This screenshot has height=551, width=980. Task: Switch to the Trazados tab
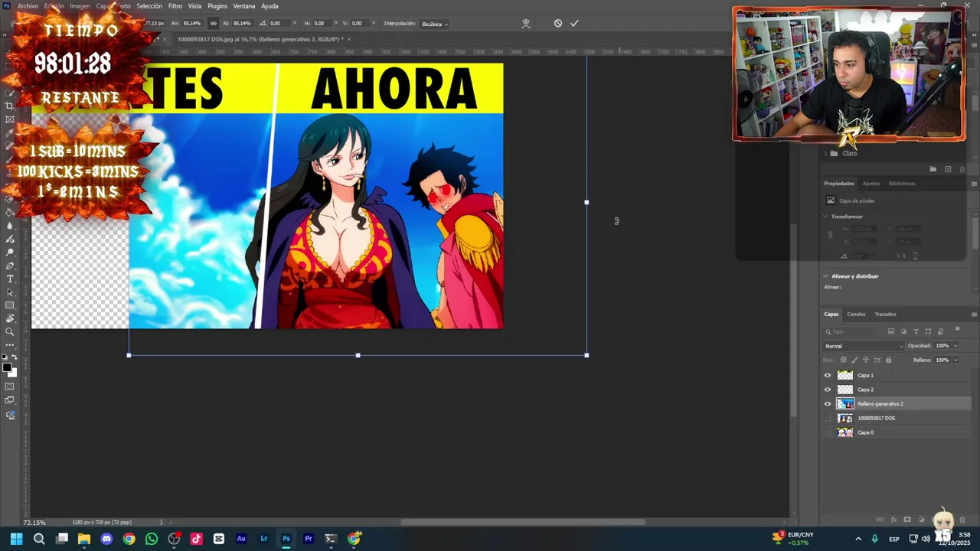pos(885,314)
